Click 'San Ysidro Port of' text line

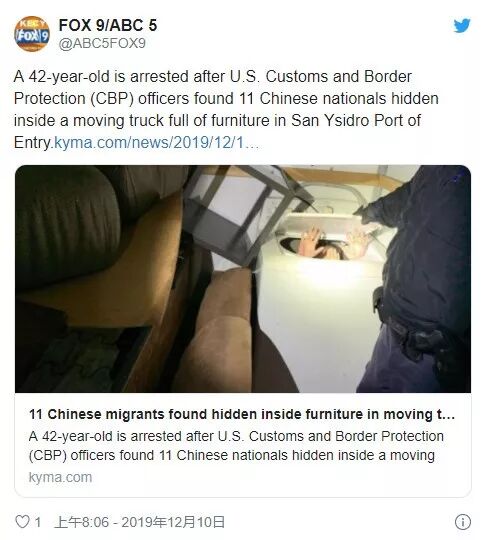(x=356, y=121)
